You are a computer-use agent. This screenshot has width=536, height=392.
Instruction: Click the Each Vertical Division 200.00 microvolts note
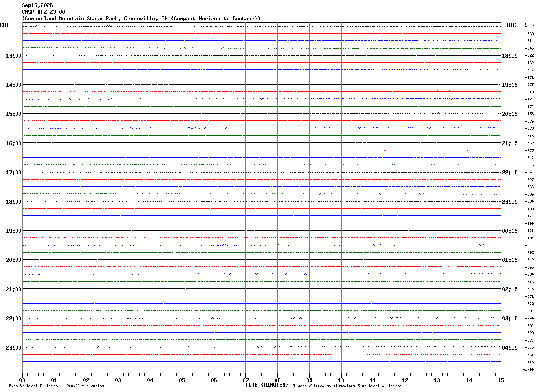pyautogui.click(x=56, y=386)
